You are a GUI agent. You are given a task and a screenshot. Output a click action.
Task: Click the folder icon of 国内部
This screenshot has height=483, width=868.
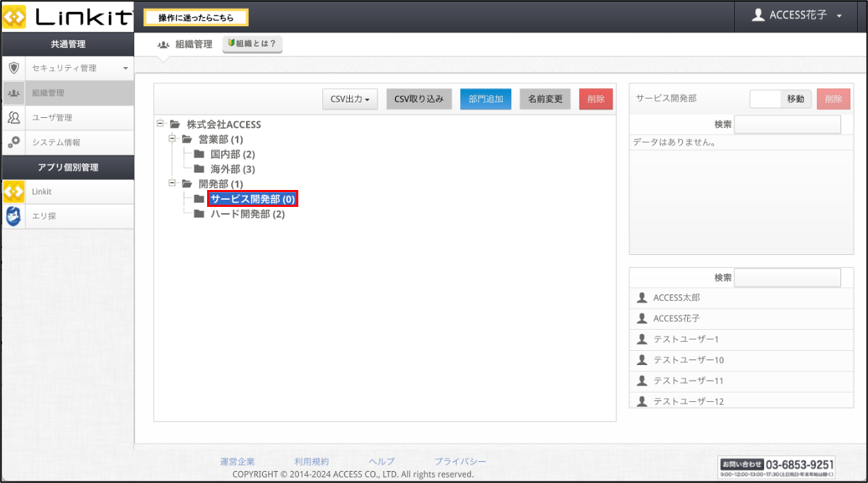(x=199, y=154)
